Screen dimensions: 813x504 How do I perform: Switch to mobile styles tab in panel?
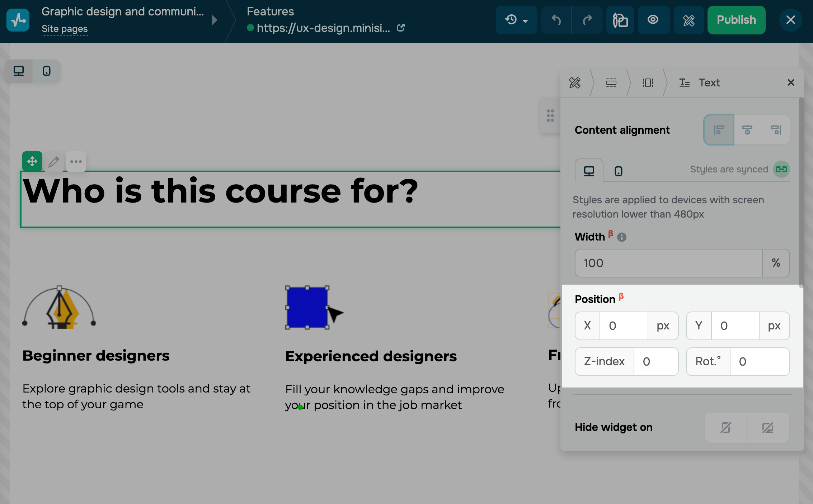619,171
